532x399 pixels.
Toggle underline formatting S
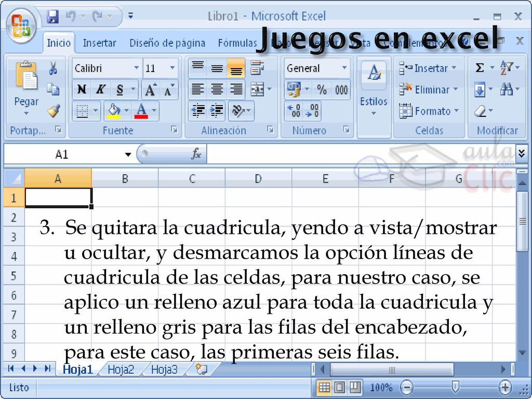tap(120, 89)
